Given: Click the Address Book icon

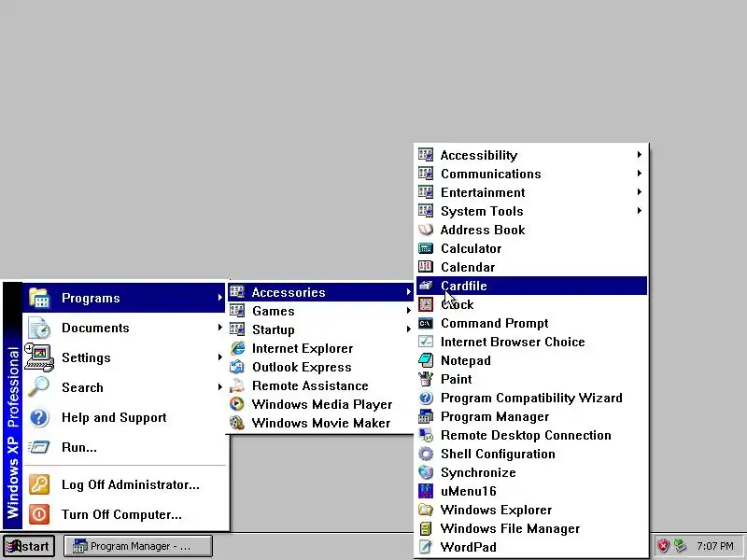Looking at the screenshot, I should pos(426,230).
